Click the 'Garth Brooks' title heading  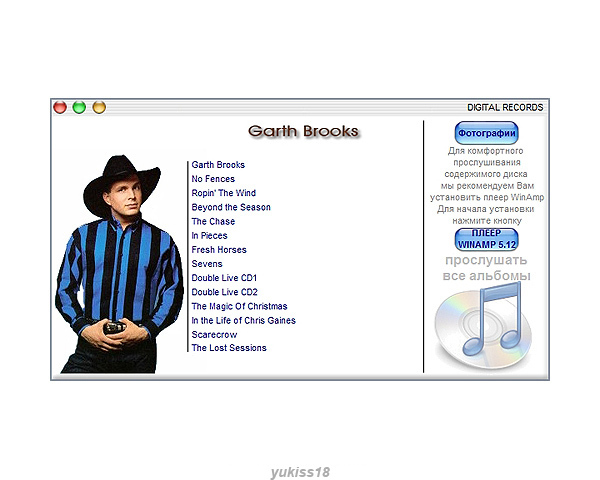point(303,131)
